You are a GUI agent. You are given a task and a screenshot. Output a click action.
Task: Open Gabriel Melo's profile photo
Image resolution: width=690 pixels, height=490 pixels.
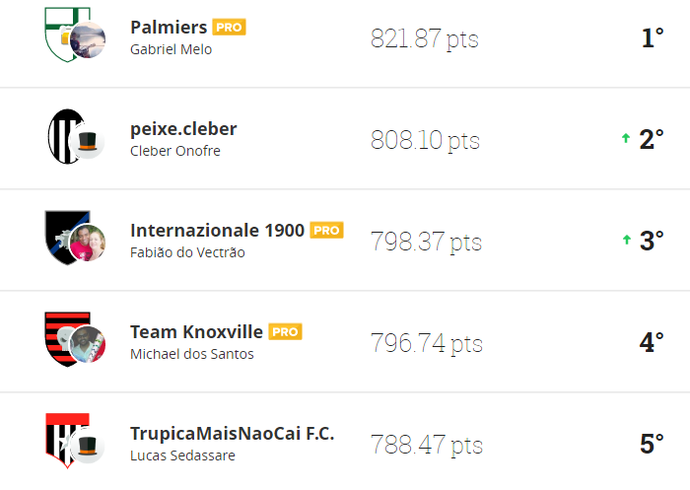[x=88, y=40]
